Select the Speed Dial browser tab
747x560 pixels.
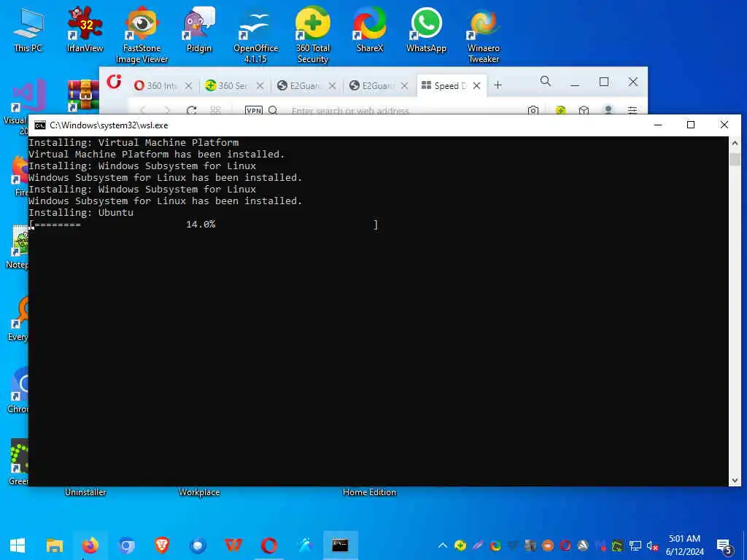pyautogui.click(x=450, y=86)
